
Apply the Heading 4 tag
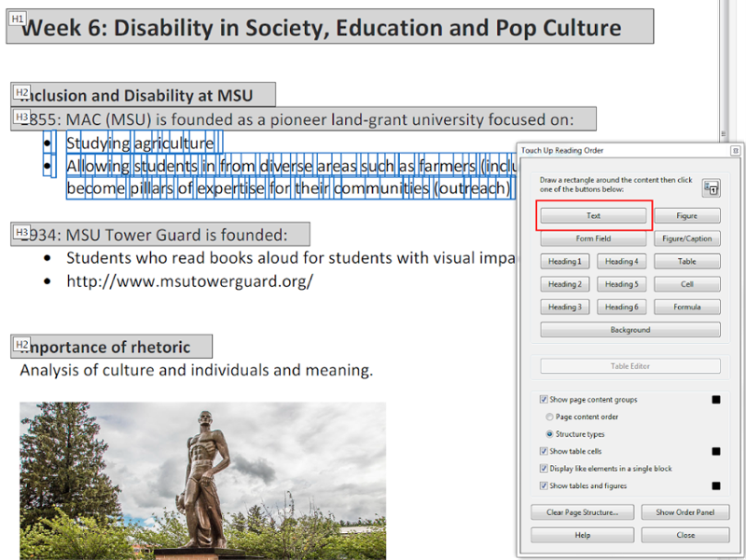point(622,261)
